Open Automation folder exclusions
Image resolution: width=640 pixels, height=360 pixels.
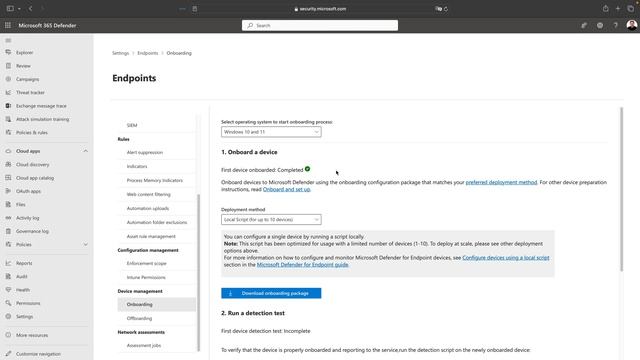(157, 222)
